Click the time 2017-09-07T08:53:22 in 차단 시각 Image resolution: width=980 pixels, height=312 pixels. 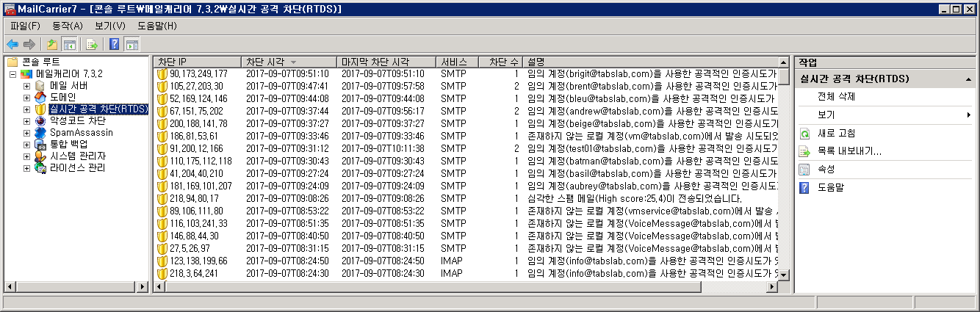coord(287,211)
